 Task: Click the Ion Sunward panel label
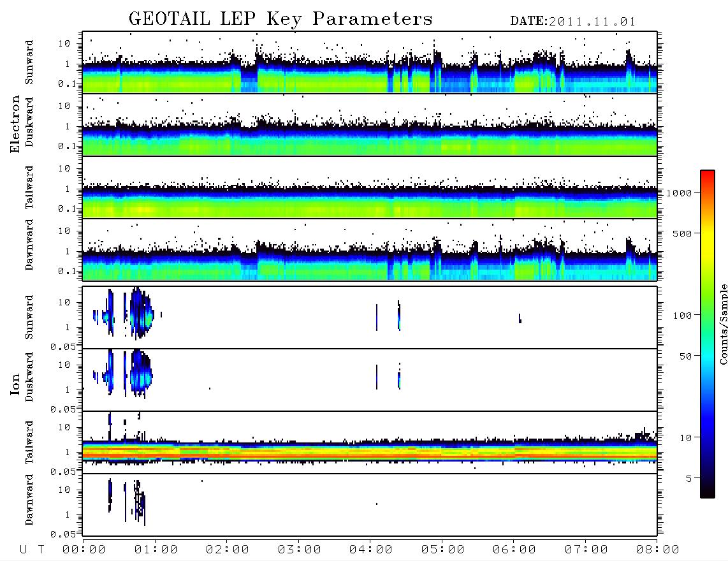29,317
